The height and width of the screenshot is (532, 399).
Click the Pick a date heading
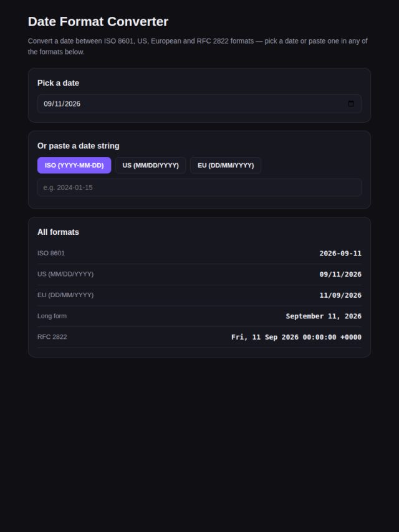[x=58, y=83]
